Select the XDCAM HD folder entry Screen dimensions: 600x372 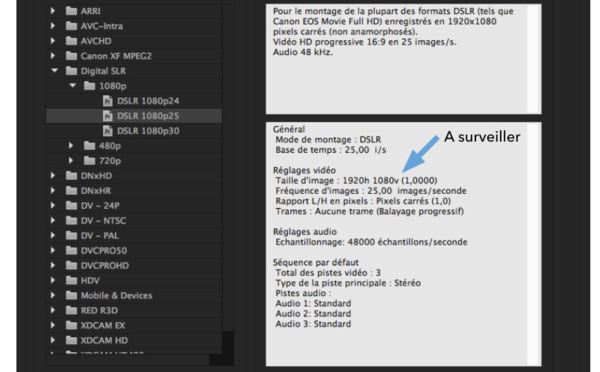[x=134, y=340]
